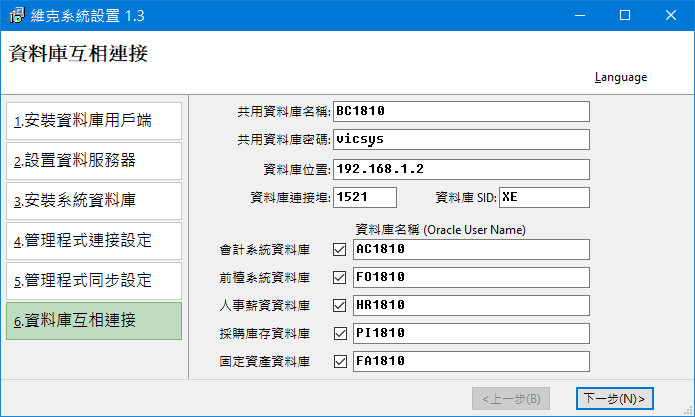Screen dimensions: 695x417
Task: Open step 4.管理程式連接設定
Action: [x=94, y=241]
